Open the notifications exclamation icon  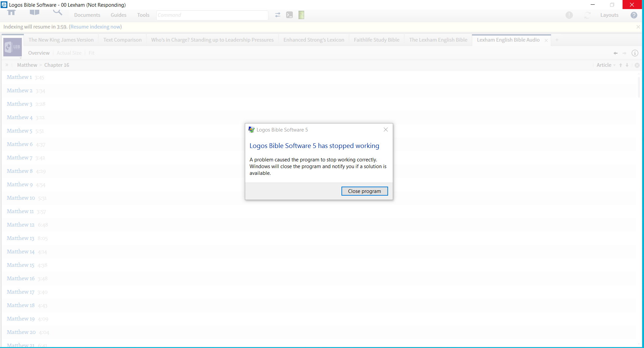(x=569, y=15)
